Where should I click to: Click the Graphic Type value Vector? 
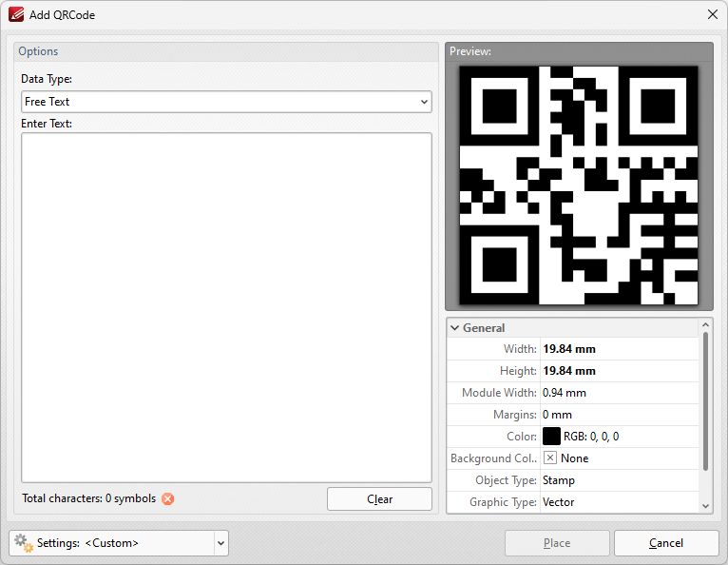(559, 502)
